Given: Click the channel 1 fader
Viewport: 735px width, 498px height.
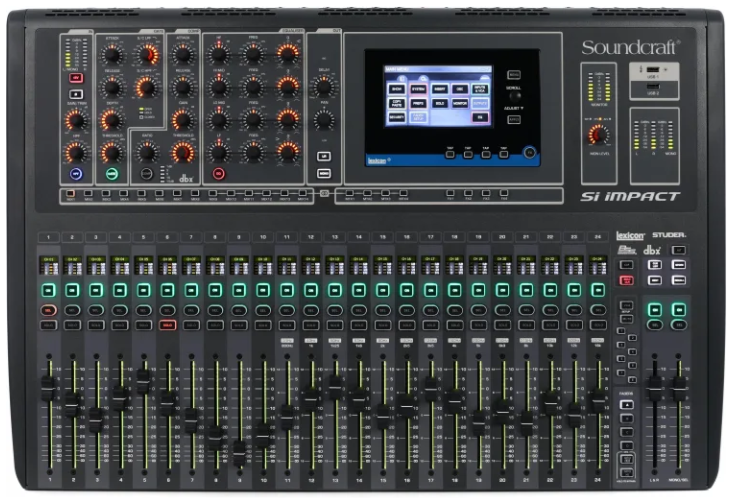Looking at the screenshot, I should 49,387.
